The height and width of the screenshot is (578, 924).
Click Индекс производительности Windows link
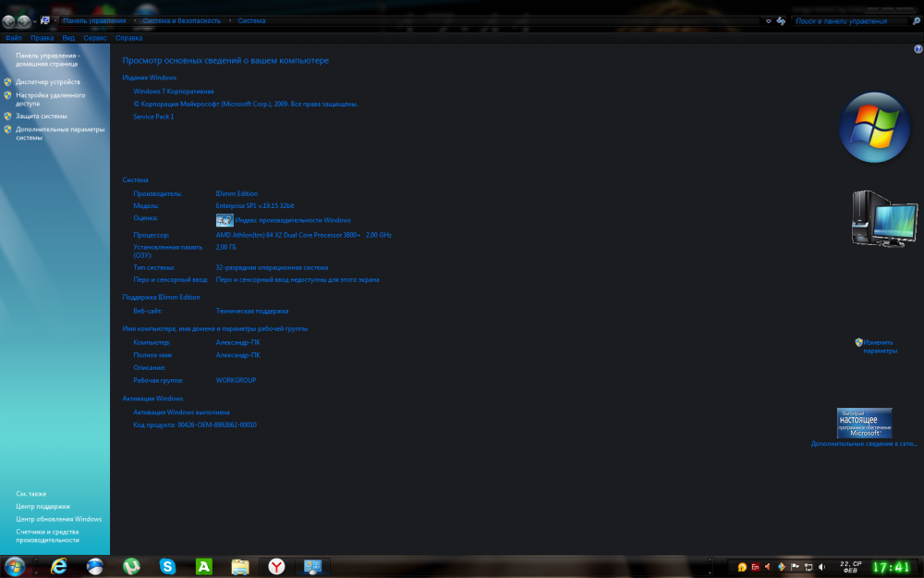coord(293,220)
